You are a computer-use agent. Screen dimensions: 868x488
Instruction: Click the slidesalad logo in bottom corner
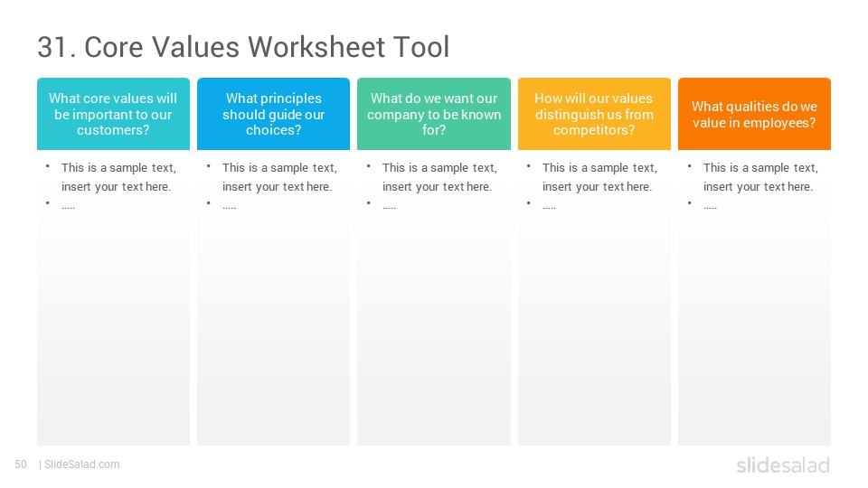point(783,465)
